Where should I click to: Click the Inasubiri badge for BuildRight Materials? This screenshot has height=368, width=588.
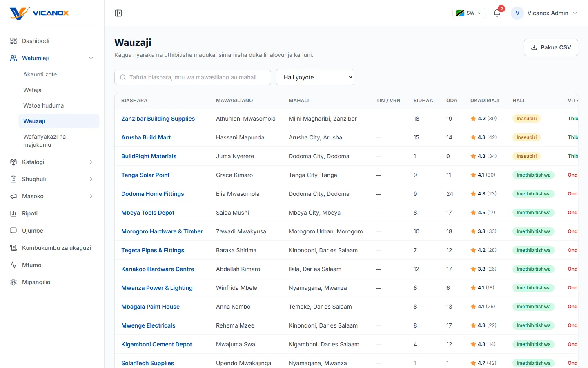coord(526,156)
